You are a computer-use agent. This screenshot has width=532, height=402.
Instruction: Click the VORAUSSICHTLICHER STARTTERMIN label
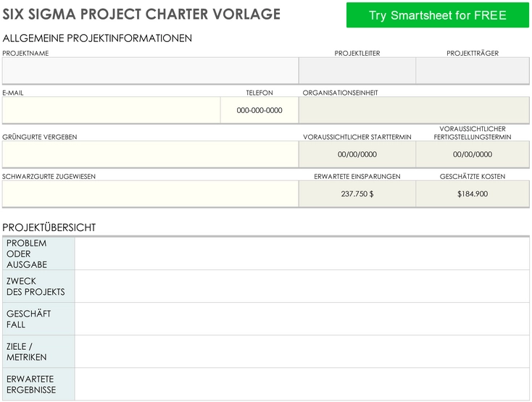[x=357, y=137]
